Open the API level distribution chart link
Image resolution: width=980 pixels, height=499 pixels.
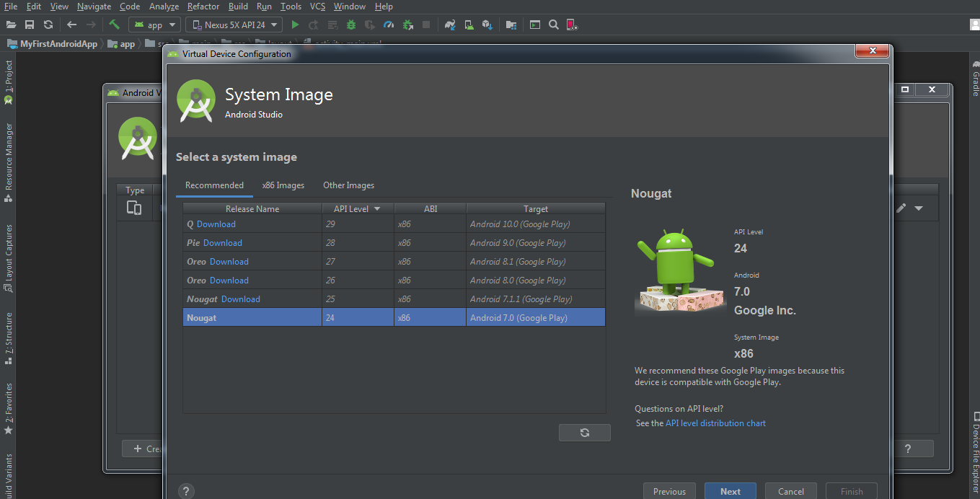point(715,423)
